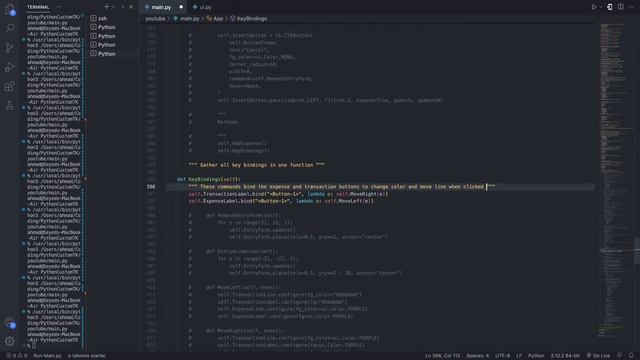
Task: Click Run Main.py in the status bar
Action: [x=47, y=356]
